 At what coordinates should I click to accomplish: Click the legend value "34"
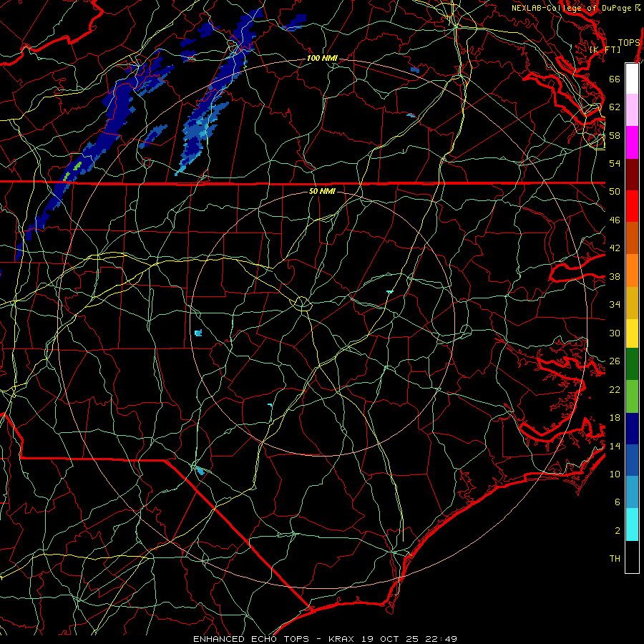point(615,305)
